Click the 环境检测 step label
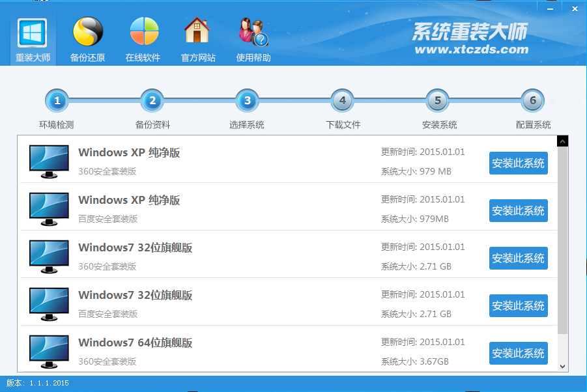The height and width of the screenshot is (392, 587). pos(57,125)
